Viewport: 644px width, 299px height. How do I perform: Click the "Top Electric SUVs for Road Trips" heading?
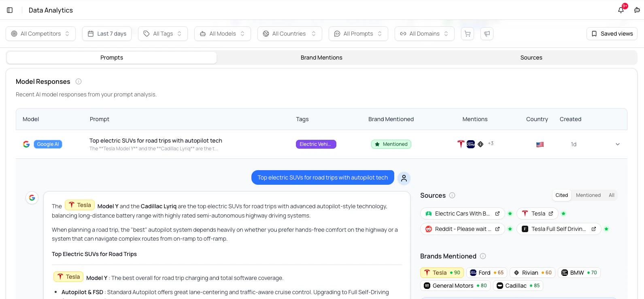94,254
